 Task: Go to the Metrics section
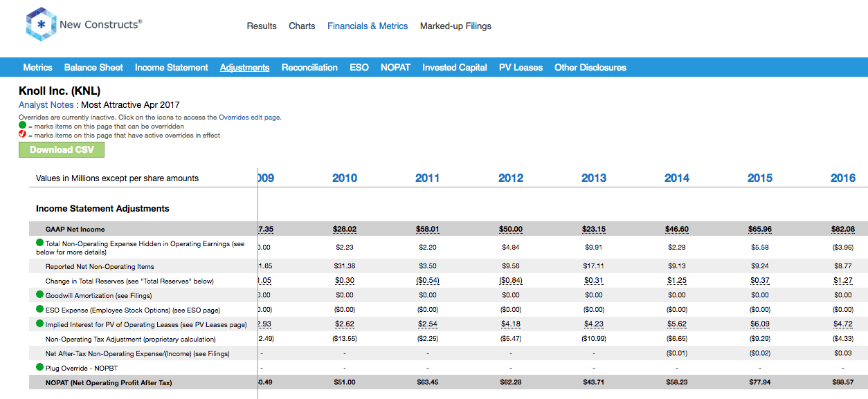tap(37, 67)
